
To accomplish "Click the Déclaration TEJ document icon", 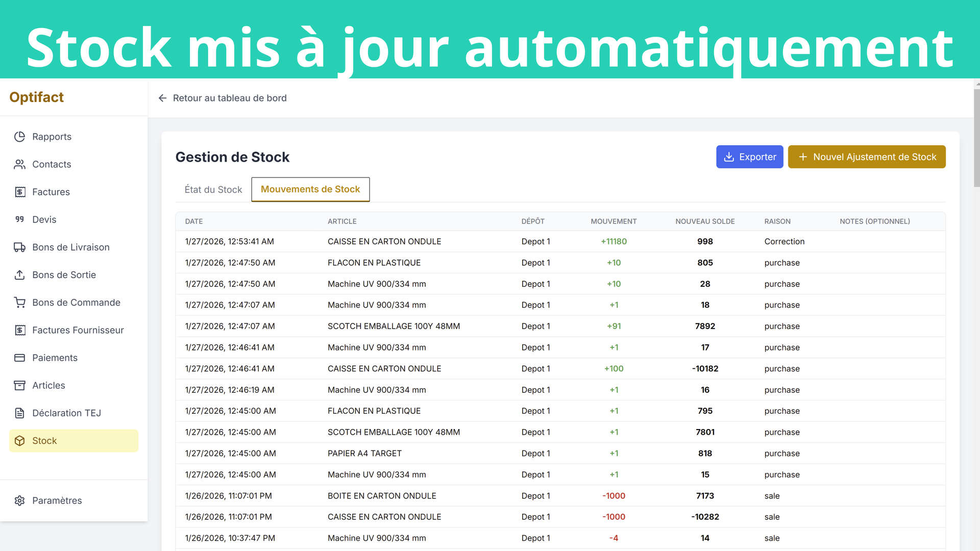I will click(19, 413).
